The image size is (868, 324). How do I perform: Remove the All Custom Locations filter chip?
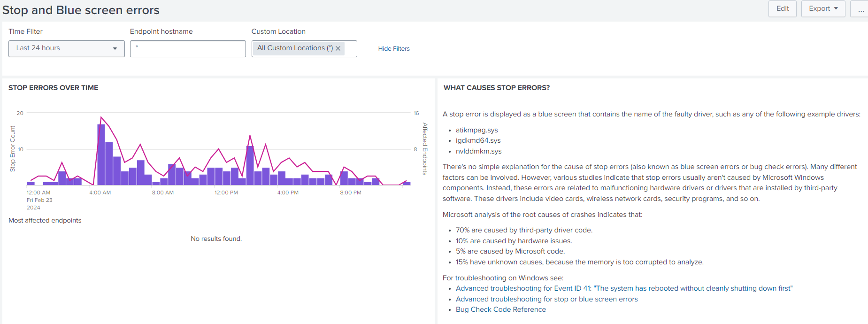pyautogui.click(x=338, y=48)
